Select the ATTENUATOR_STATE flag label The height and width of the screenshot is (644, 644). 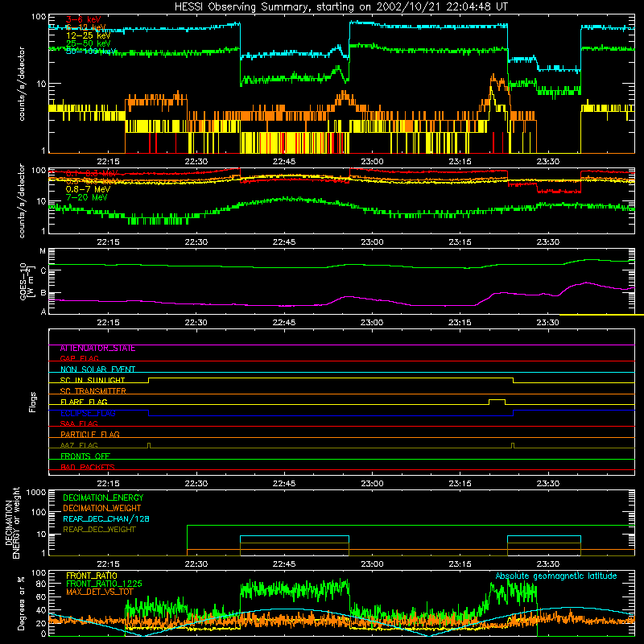(97, 349)
